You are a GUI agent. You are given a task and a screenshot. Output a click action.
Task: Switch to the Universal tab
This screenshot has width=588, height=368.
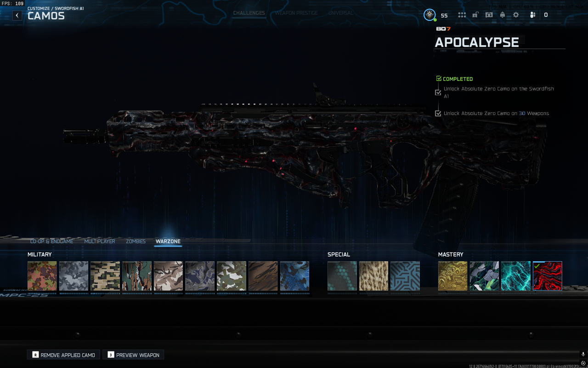(x=340, y=13)
